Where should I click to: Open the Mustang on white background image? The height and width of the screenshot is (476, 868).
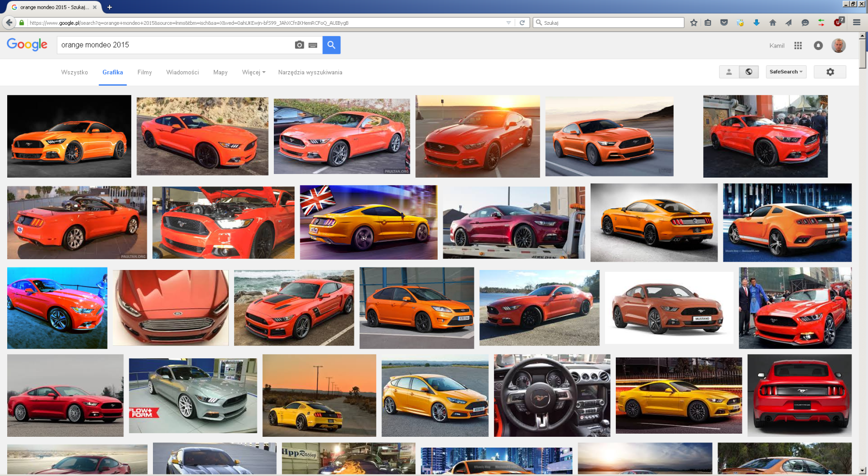click(669, 308)
